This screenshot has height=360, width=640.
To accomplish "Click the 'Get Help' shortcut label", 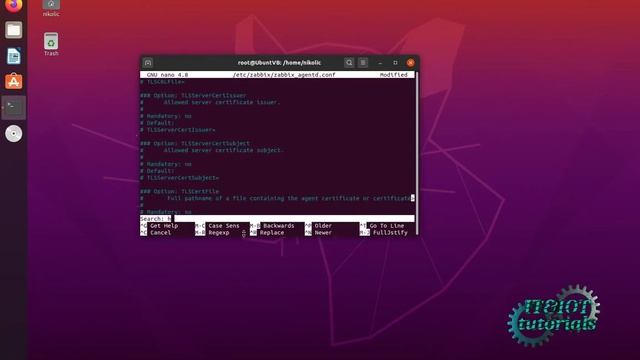I will tap(164, 226).
